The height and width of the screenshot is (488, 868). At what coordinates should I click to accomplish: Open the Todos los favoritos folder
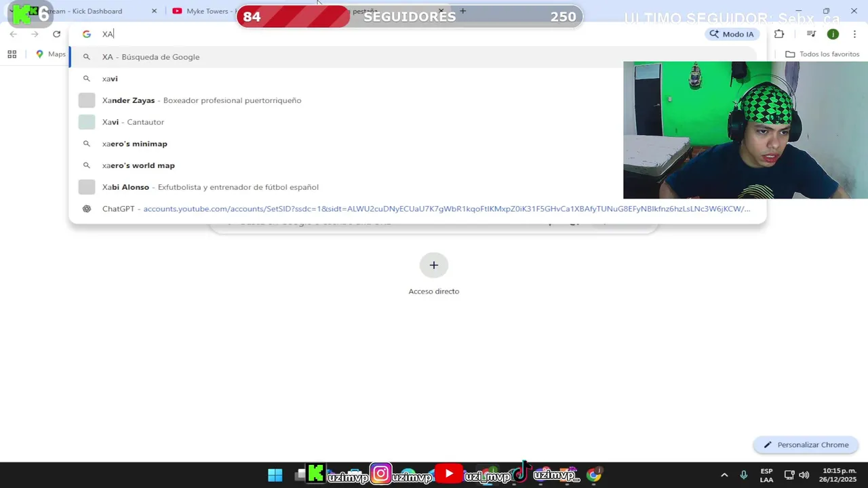tap(822, 54)
